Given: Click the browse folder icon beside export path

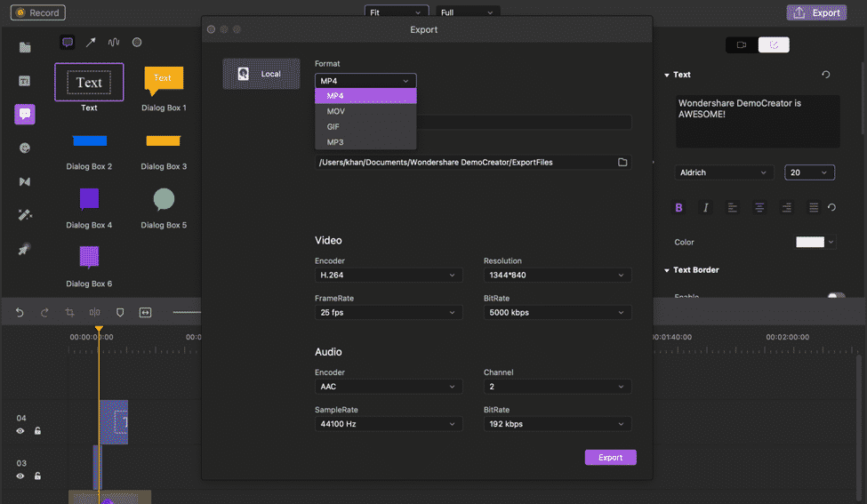Looking at the screenshot, I should tap(622, 163).
